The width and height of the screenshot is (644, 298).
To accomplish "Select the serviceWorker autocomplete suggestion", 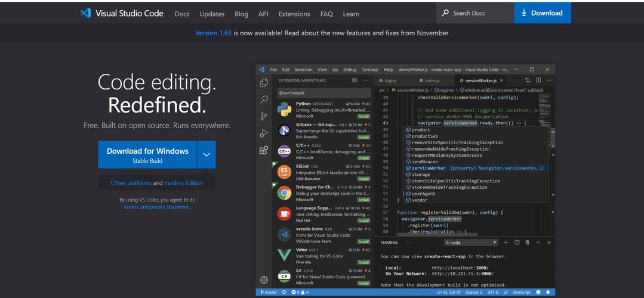I will pyautogui.click(x=476, y=168).
